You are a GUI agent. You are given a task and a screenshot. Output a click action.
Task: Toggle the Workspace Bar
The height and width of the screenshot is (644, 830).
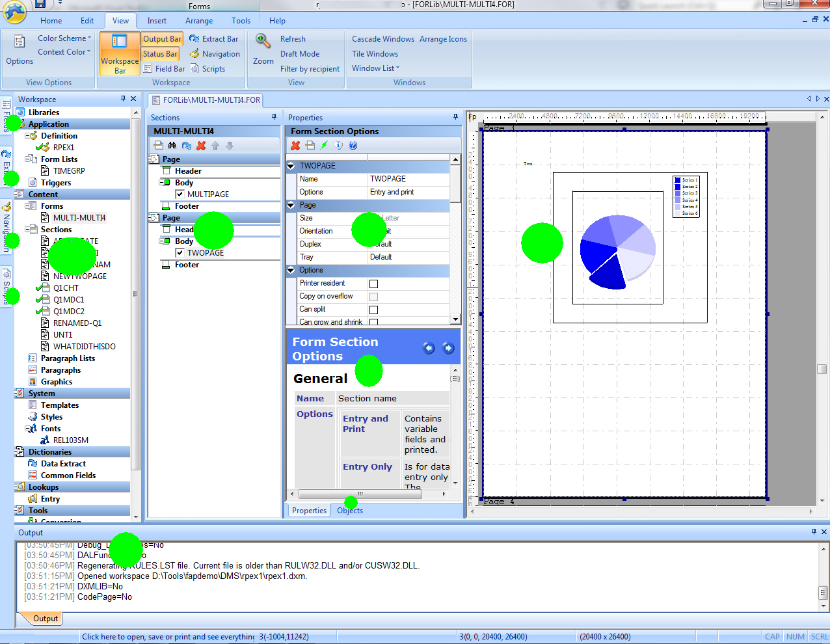tap(120, 54)
